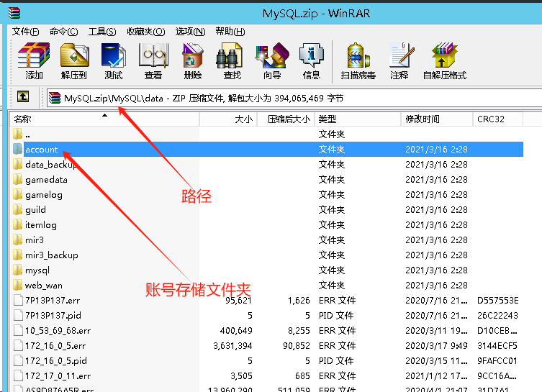Sort by CRC32 column header
The image size is (542, 392).
498,119
